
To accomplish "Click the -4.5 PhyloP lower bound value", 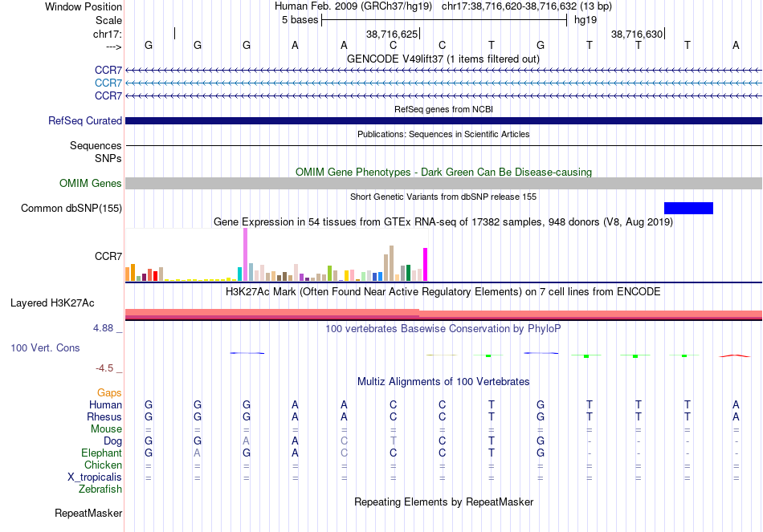I will [104, 368].
